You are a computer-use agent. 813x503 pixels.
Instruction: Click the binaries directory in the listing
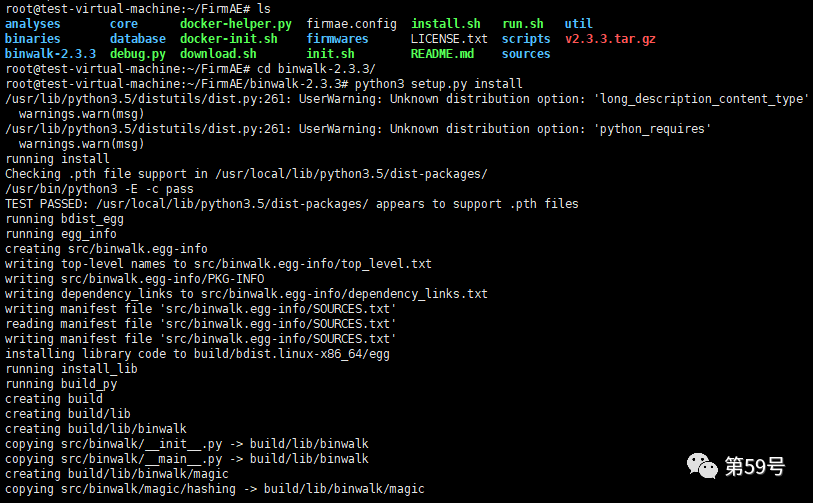[x=33, y=39]
